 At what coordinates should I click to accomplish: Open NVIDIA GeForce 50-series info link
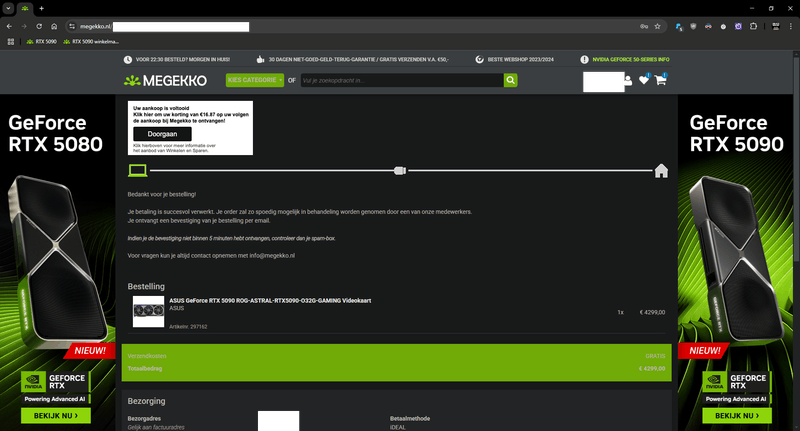pos(631,60)
